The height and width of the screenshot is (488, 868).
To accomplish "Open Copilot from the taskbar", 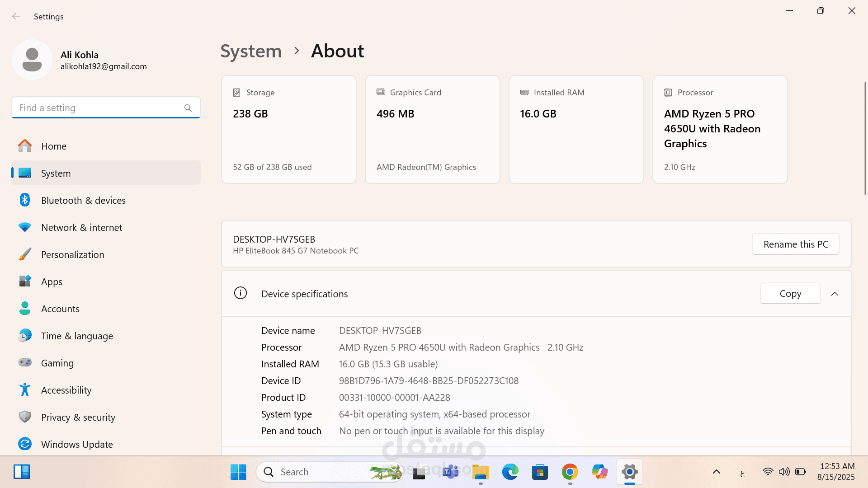I will pyautogui.click(x=599, y=472).
